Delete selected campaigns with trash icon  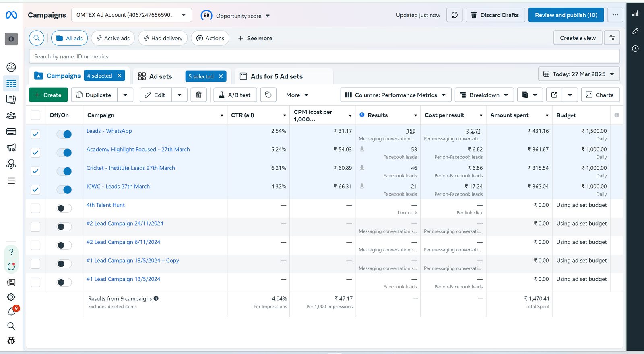[198, 95]
